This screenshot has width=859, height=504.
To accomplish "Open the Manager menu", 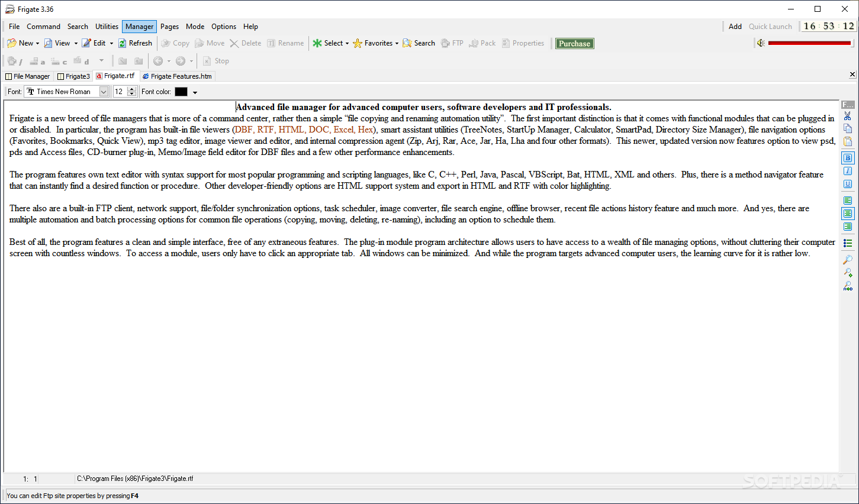I will coord(139,27).
